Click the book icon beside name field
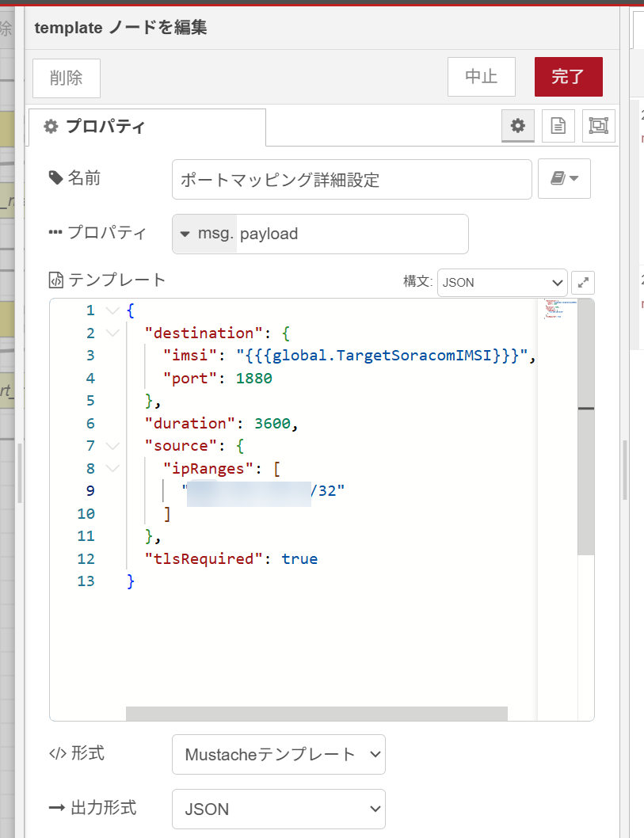644x838 pixels. pos(564,179)
